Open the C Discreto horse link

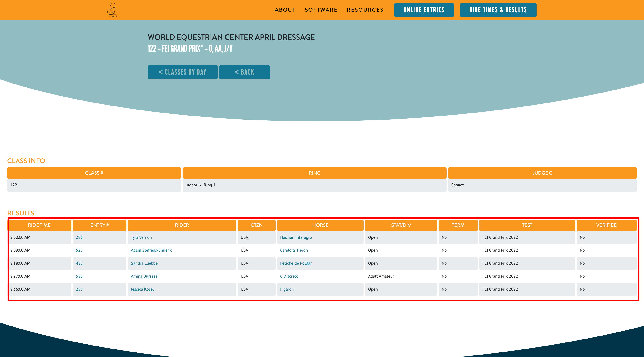click(289, 276)
